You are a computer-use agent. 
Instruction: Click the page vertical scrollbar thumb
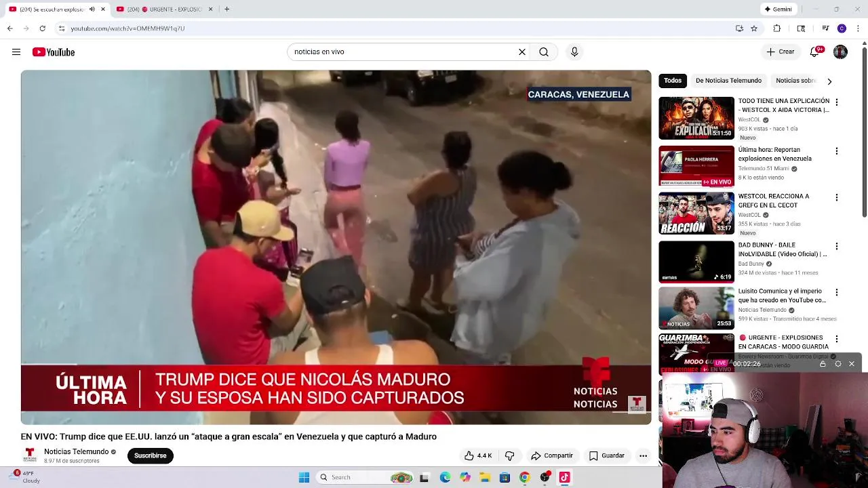(864, 132)
